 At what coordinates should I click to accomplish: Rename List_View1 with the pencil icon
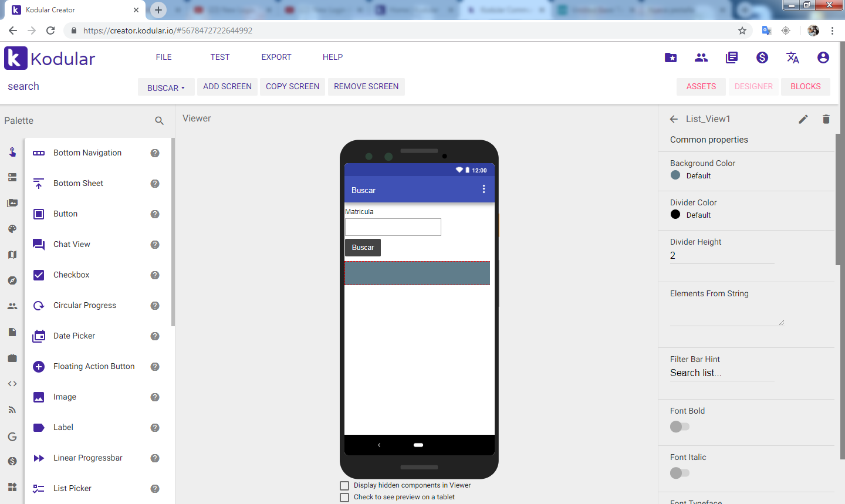tap(803, 119)
